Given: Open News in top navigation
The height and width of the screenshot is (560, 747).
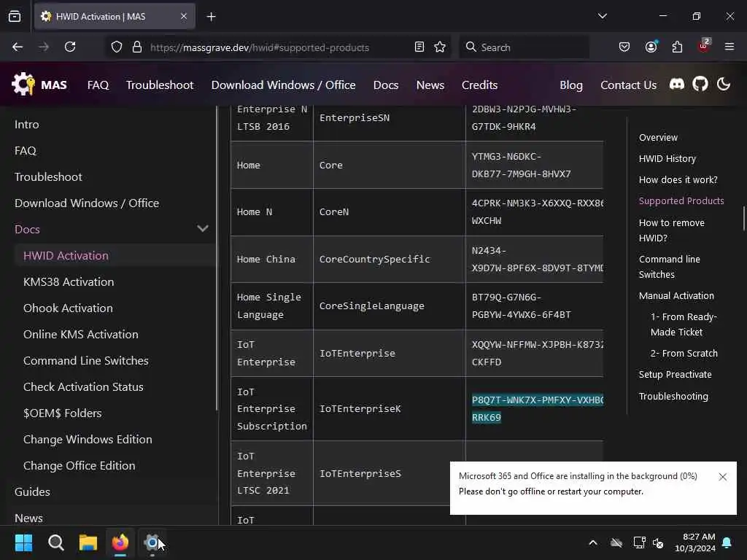Looking at the screenshot, I should pyautogui.click(x=430, y=85).
